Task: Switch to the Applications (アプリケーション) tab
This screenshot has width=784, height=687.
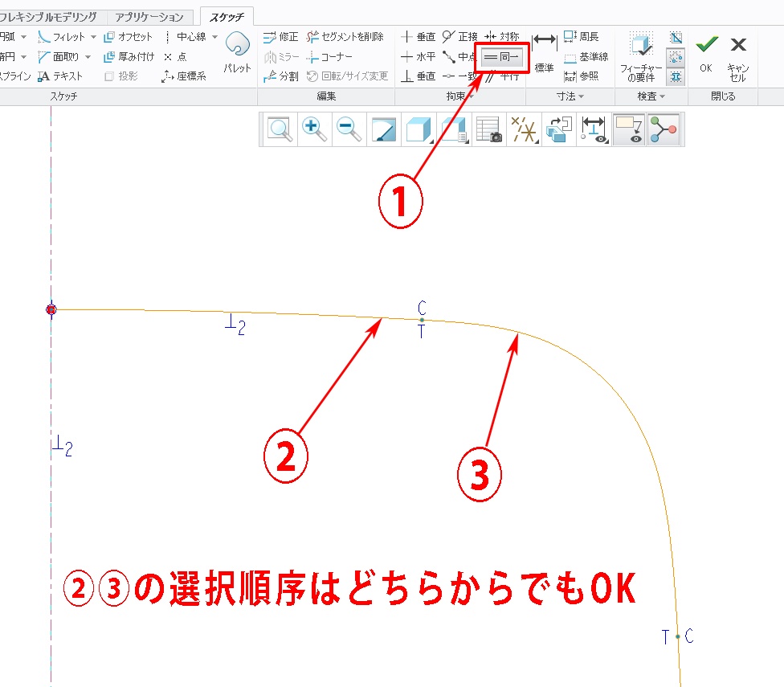Action: click(149, 17)
